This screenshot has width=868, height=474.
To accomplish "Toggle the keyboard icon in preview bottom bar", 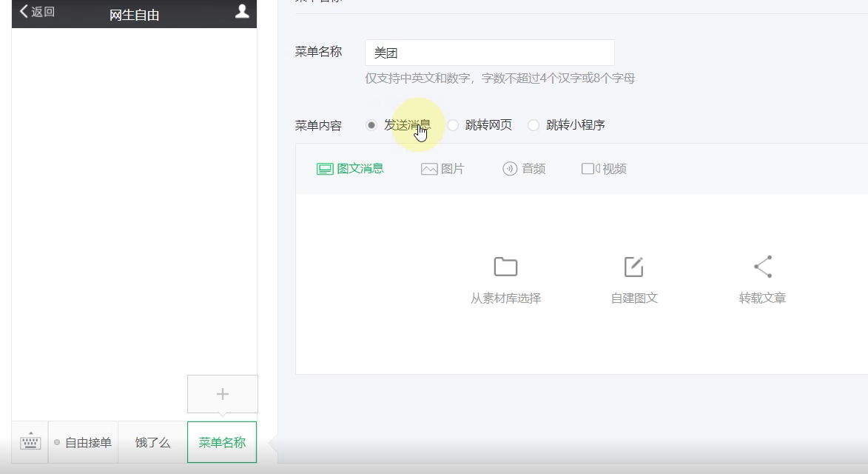I will [x=30, y=442].
